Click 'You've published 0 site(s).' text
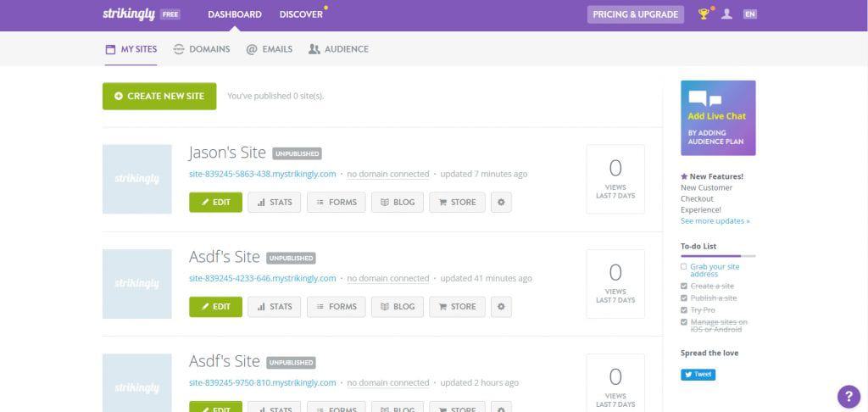 click(275, 96)
